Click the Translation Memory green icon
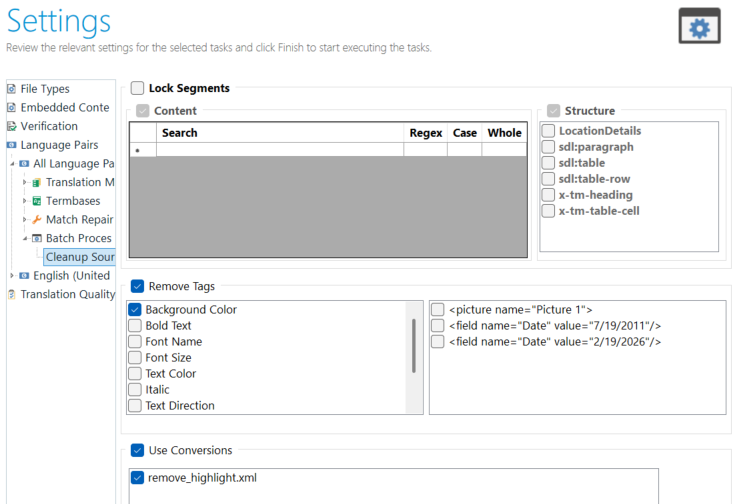Image resolution: width=737 pixels, height=504 pixels. [37, 182]
